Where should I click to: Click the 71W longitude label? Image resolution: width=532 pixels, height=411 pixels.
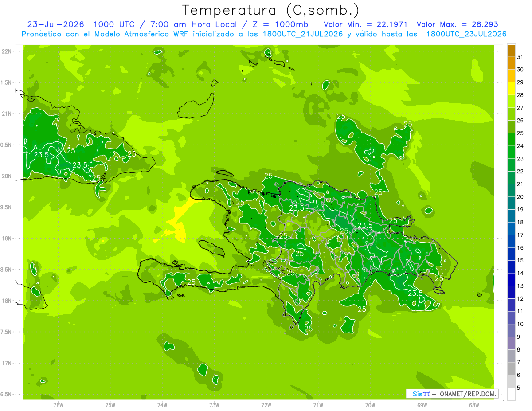318,405
